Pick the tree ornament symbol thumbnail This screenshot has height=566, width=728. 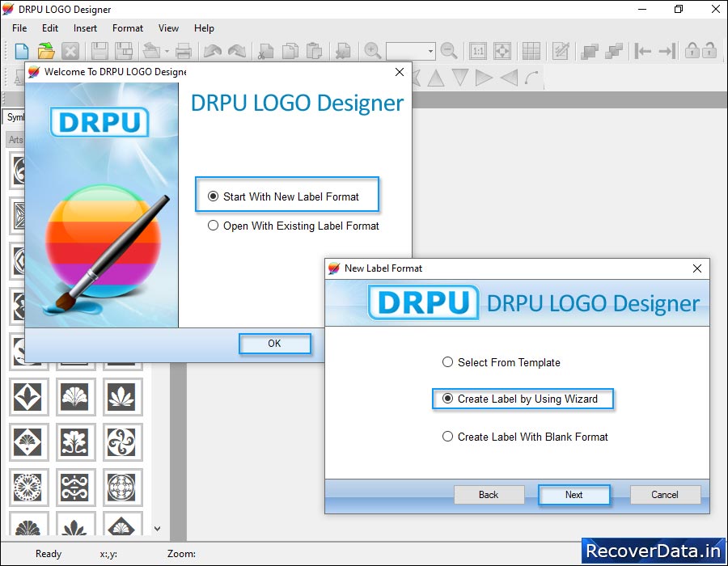point(75,441)
